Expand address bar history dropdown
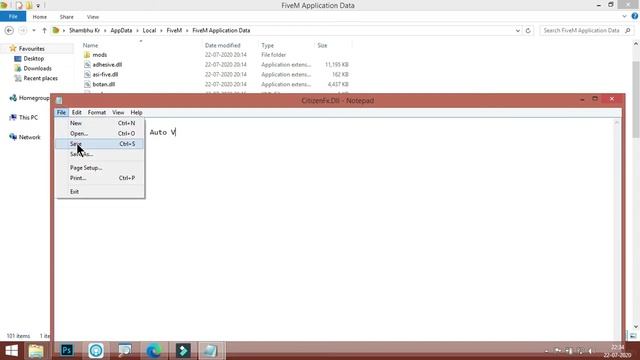This screenshot has height=360, width=640. [x=518, y=31]
